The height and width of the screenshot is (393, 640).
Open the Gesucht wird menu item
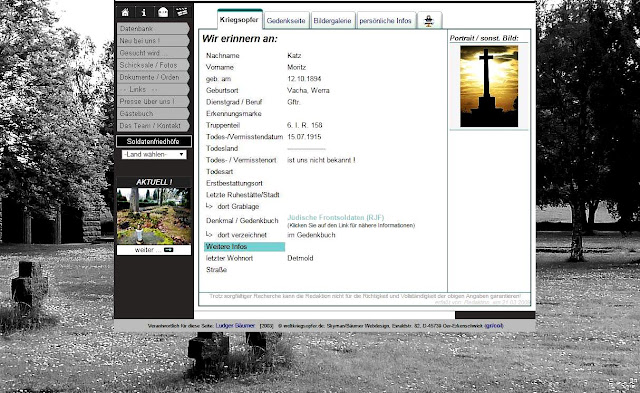153,53
